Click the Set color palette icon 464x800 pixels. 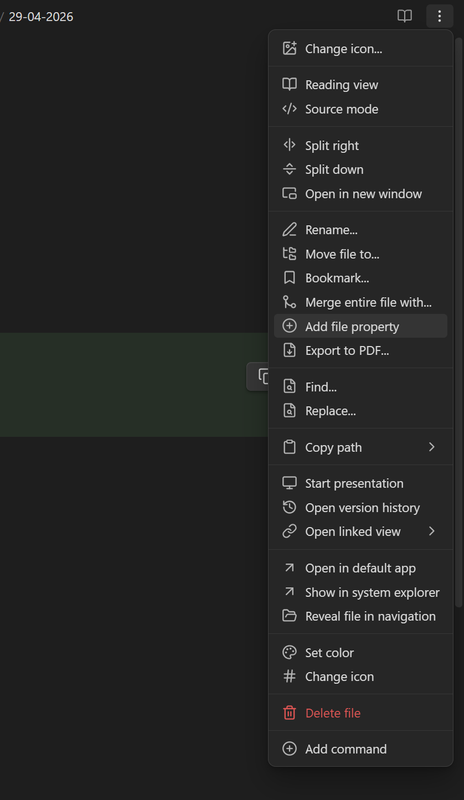tap(289, 653)
